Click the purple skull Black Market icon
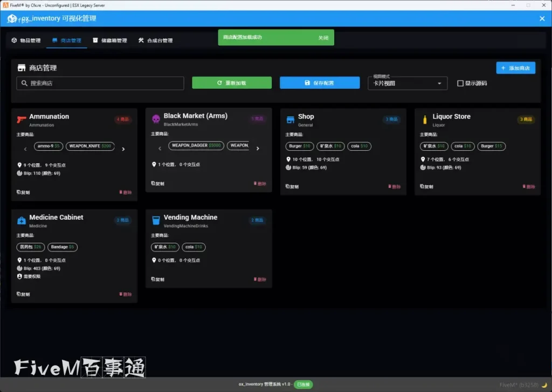552x392 pixels. (x=156, y=118)
